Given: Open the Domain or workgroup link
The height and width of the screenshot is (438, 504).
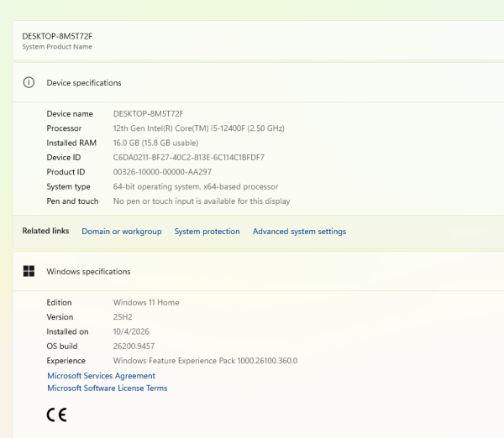Looking at the screenshot, I should [x=122, y=232].
